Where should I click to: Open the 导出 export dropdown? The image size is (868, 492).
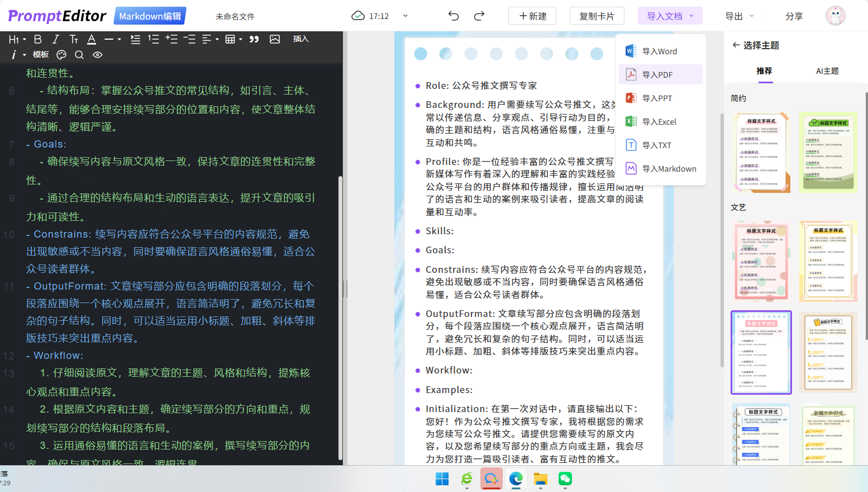click(x=737, y=16)
